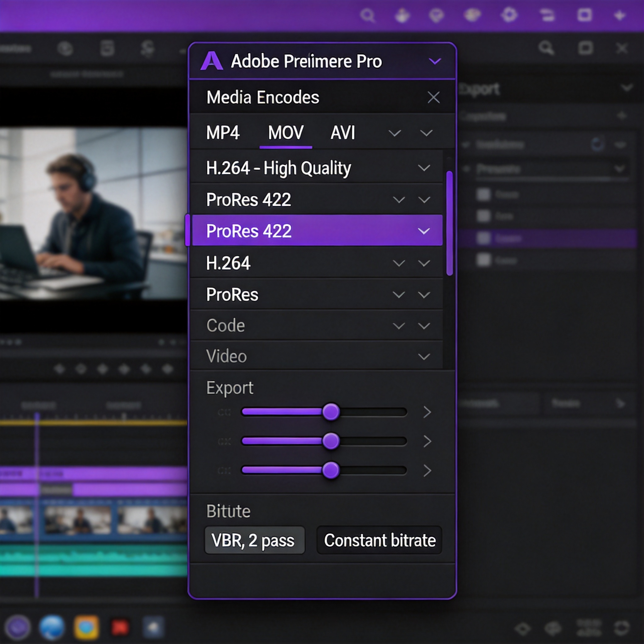Expand the rightmost chevron on the H.264 row
The height and width of the screenshot is (644, 644).
point(424,263)
